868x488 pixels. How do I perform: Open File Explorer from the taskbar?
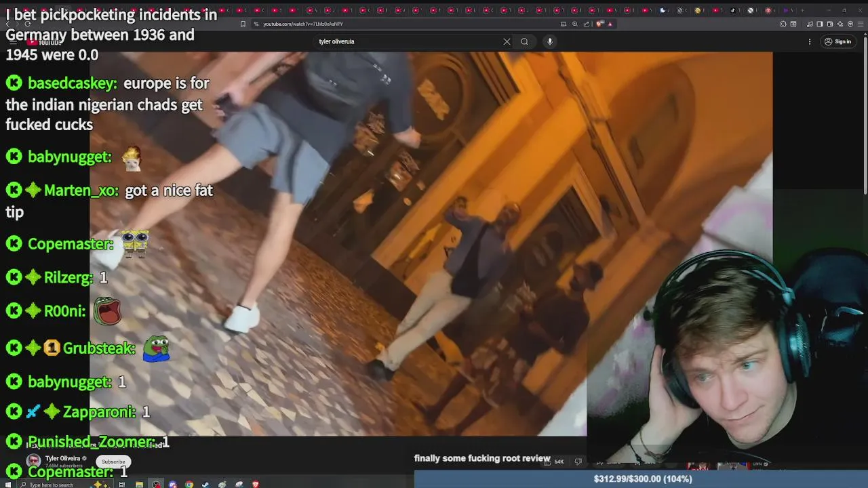[139, 485]
